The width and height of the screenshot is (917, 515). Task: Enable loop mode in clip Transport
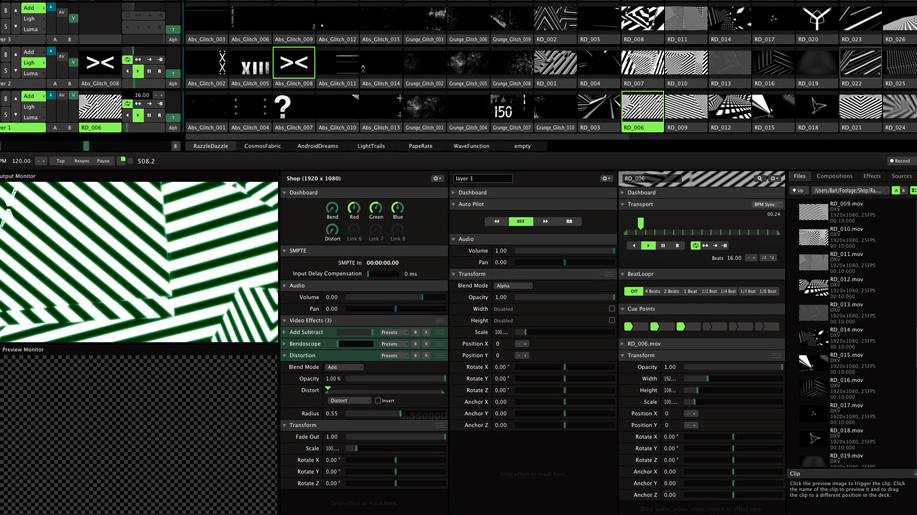coord(695,246)
